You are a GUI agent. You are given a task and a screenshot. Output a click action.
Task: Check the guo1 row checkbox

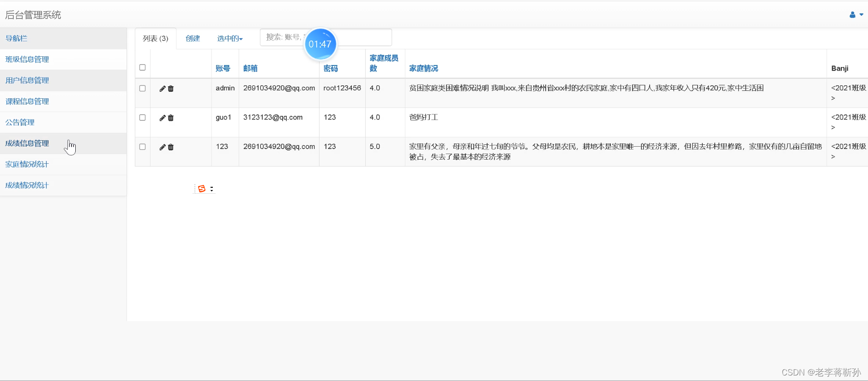[143, 118]
